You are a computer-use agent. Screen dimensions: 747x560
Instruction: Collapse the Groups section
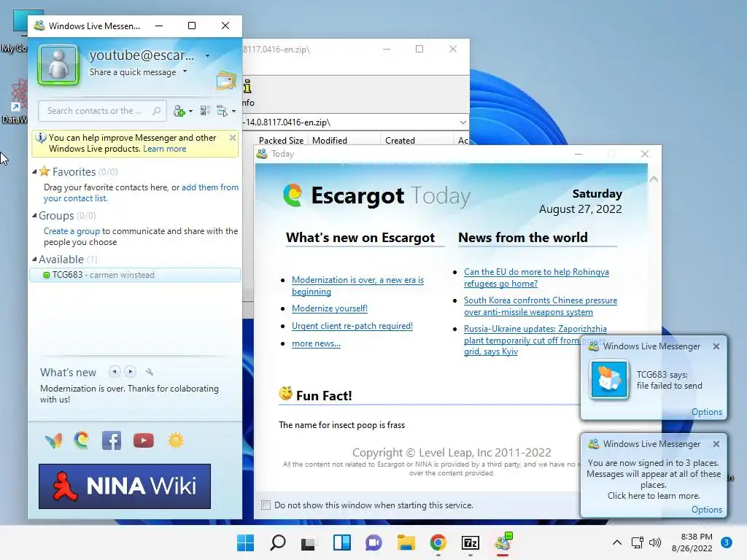tap(34, 216)
